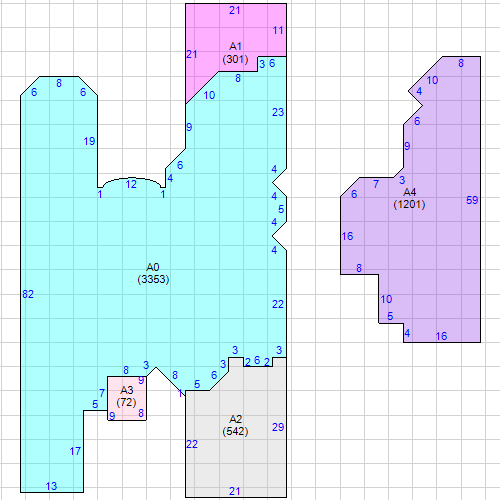Click the 13 dimension at A0's bottom
This screenshot has width=500, height=500.
click(52, 486)
